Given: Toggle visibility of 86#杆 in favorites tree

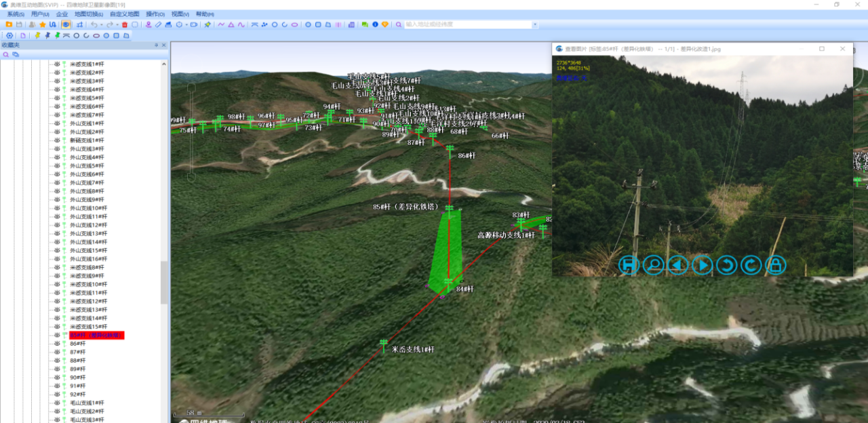Looking at the screenshot, I should pos(58,344).
